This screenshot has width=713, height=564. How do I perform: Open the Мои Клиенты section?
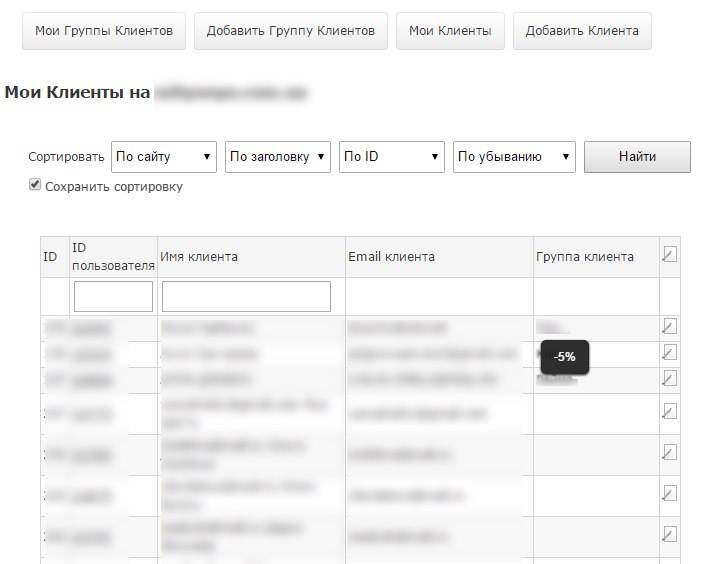(450, 31)
